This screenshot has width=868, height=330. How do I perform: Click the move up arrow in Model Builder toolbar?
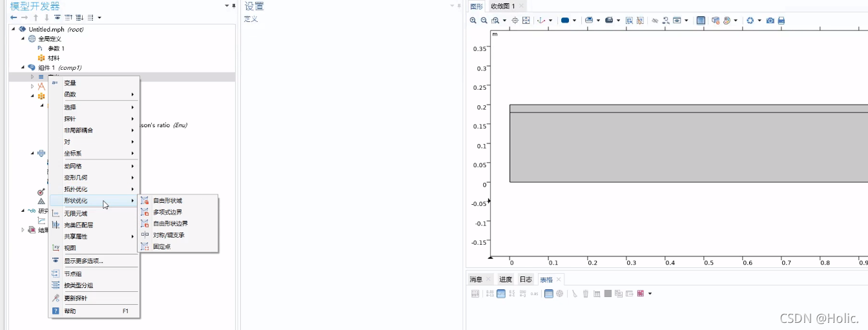click(x=36, y=17)
